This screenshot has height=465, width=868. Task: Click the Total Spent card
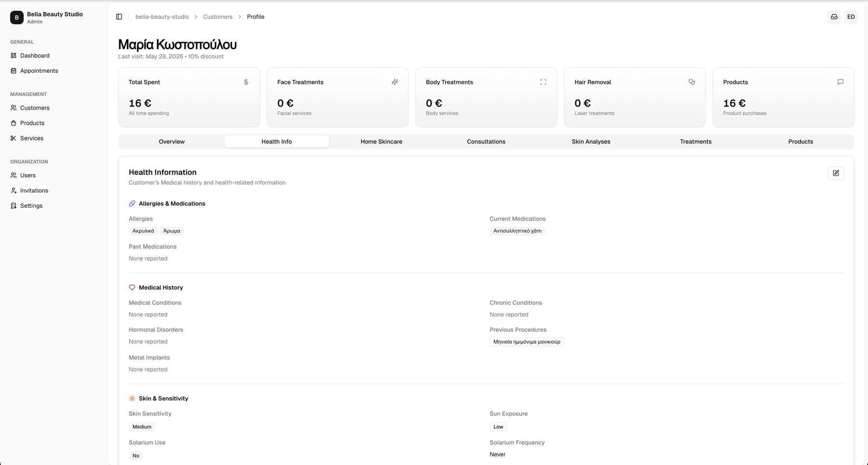189,97
